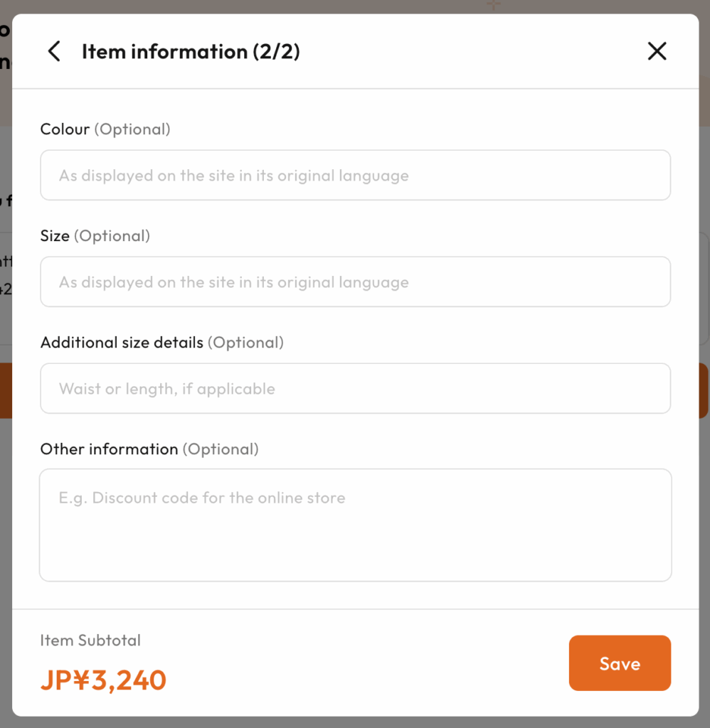Click the "Size" field label
Viewport: 710px width, 728px height.
click(x=55, y=236)
